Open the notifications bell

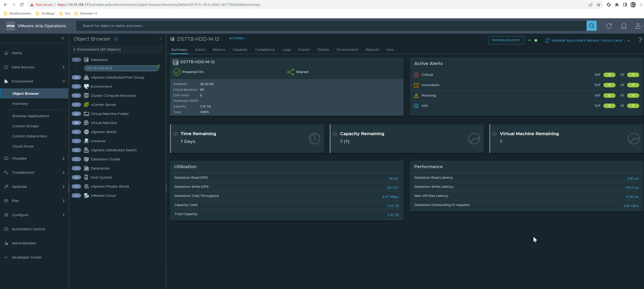[x=624, y=26]
